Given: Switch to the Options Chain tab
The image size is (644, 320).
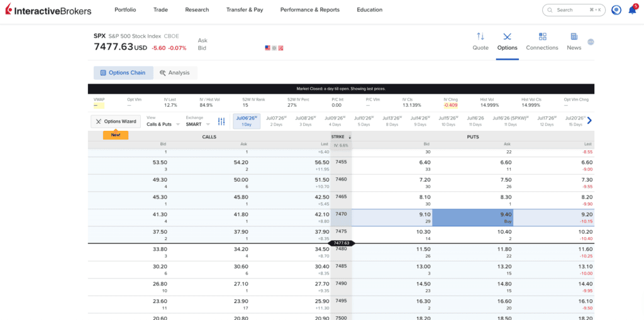Looking at the screenshot, I should coord(123,73).
